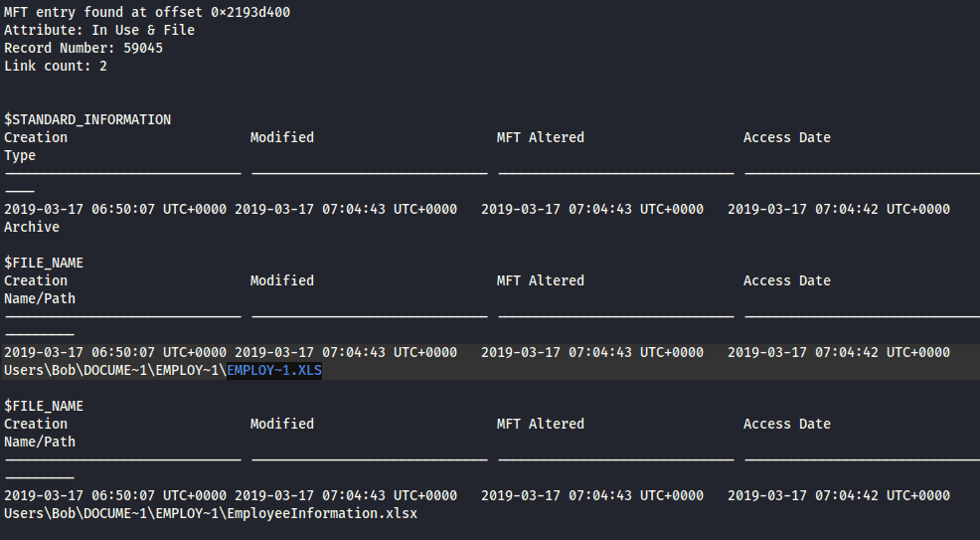Click 'Attribute: In Use & File' line

[x=99, y=30]
